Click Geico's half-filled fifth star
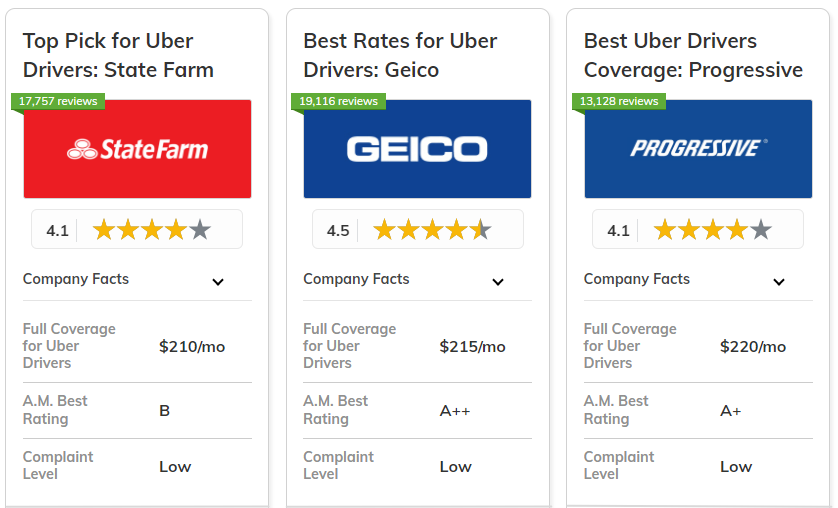Screen dimensions: 838x508 [x=481, y=230]
